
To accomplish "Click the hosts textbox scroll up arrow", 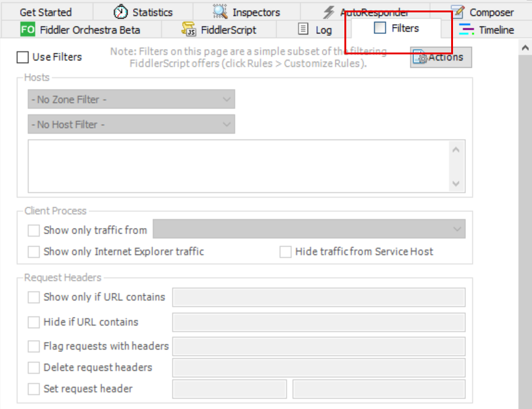I will click(456, 150).
